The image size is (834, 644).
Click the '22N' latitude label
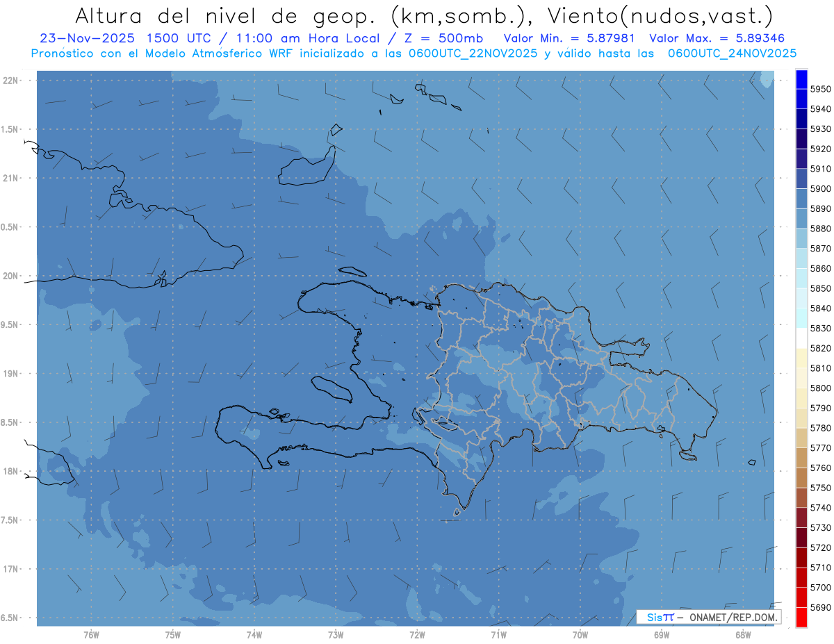coord(10,81)
